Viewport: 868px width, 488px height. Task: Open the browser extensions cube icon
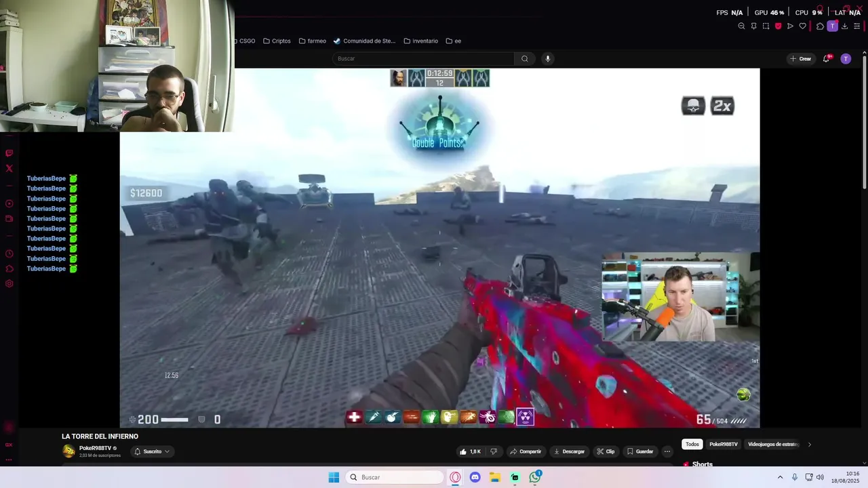820,26
